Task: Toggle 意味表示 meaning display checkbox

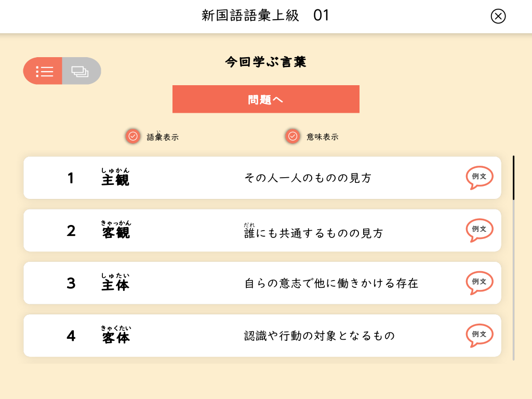Action: [x=293, y=136]
